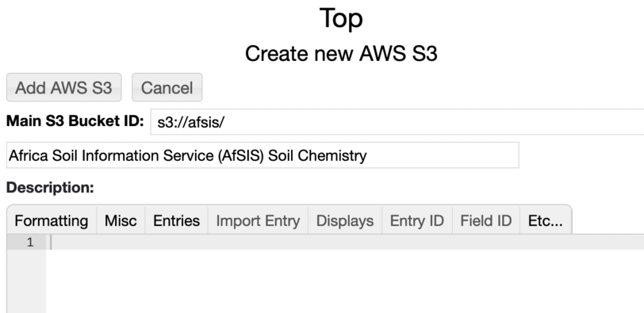This screenshot has width=644, height=313.
Task: Click the Description label
Action: (50, 188)
